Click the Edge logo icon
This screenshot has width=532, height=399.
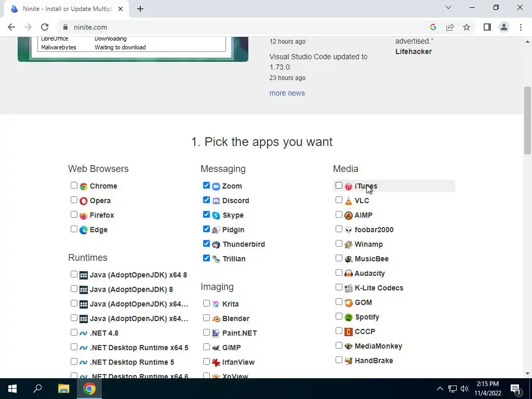click(x=84, y=230)
